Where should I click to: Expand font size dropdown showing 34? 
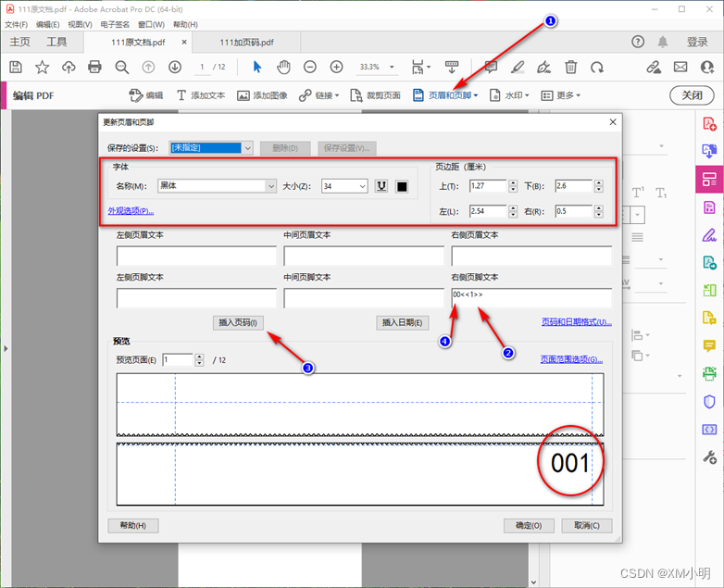point(362,186)
